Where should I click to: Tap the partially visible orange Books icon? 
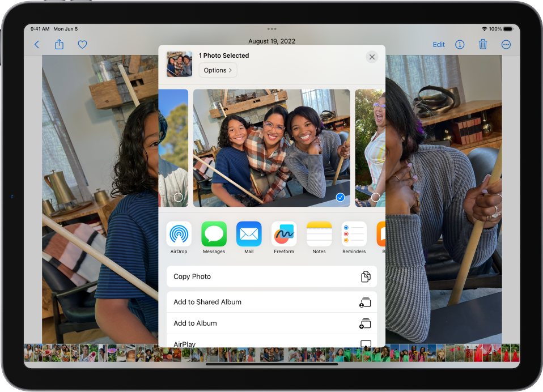pos(381,234)
